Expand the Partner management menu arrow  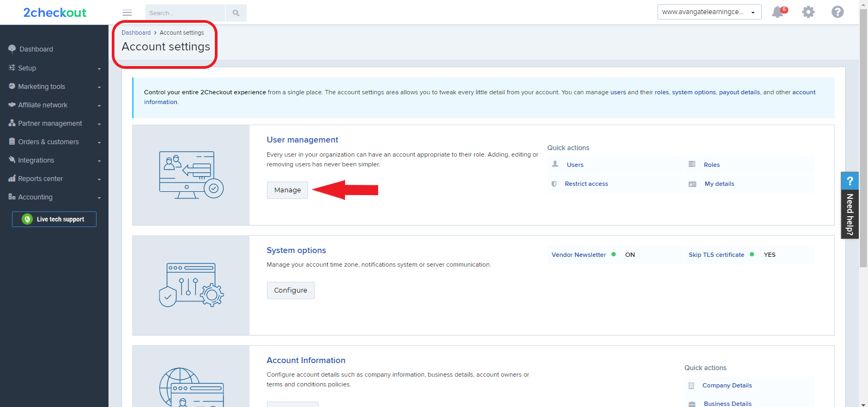tap(99, 124)
